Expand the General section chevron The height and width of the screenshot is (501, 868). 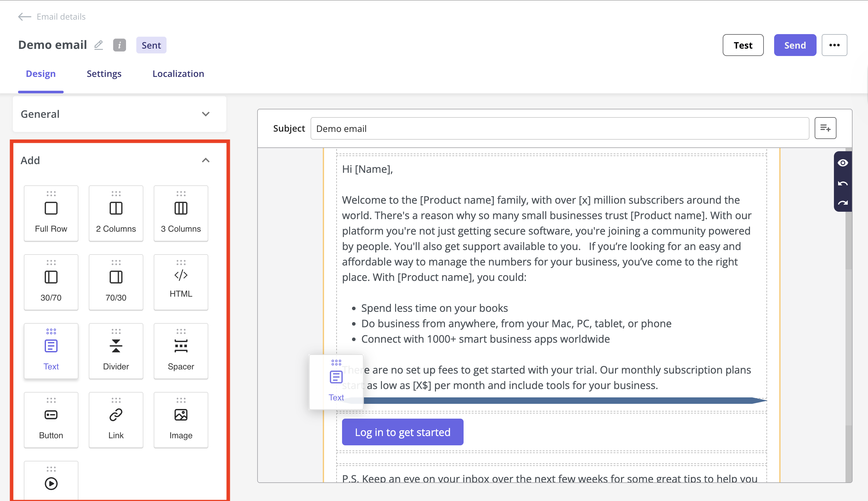205,114
